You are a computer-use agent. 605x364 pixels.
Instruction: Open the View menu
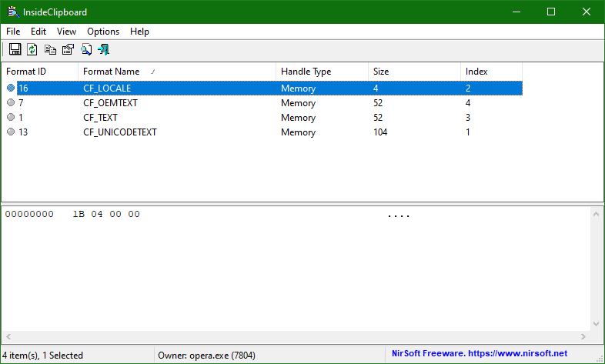click(x=66, y=32)
